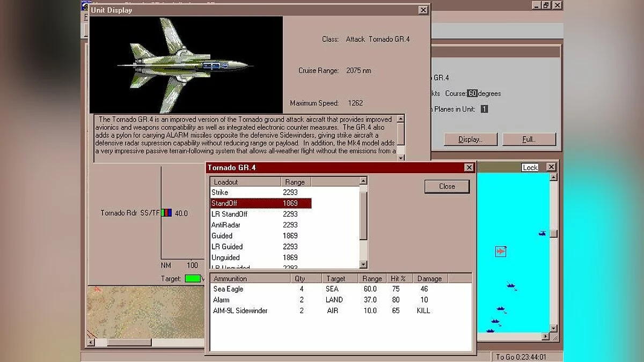The image size is (644, 362).
Task: Minimize the main game window
Action: 537,5
